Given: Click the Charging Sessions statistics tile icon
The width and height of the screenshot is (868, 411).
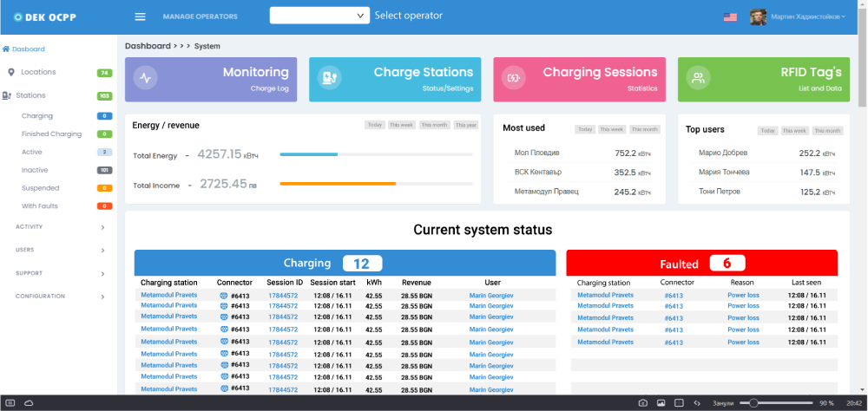Looking at the screenshot, I should (x=513, y=78).
